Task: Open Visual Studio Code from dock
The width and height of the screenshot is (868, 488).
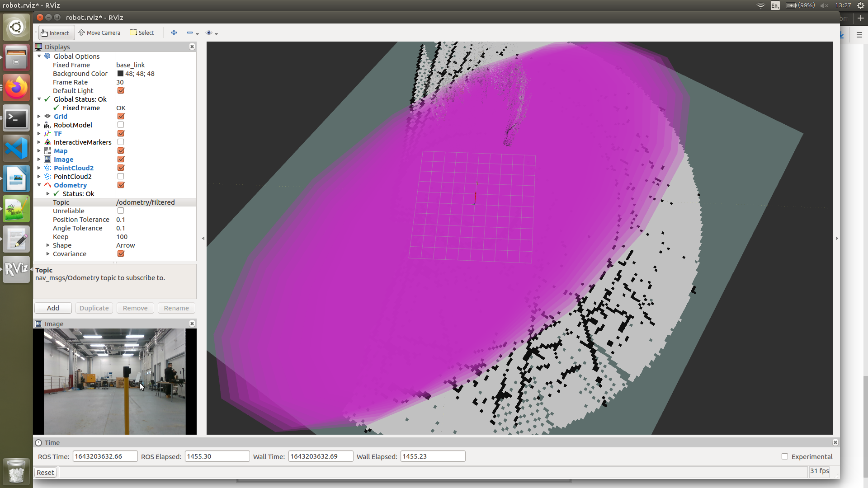Action: (16, 148)
